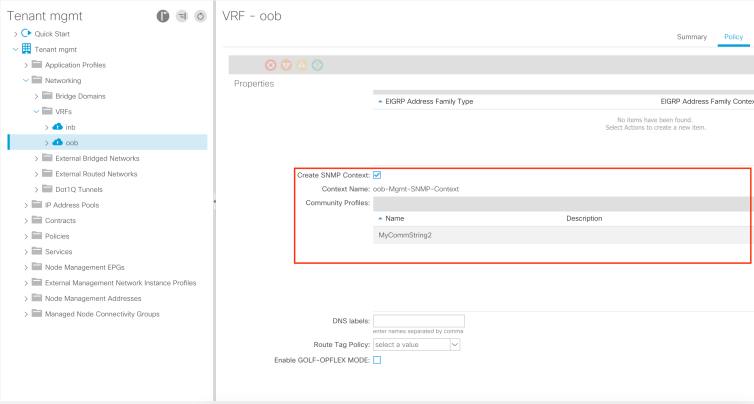Click the DNS labels input field
Screen dimensions: 754x404
click(417, 321)
